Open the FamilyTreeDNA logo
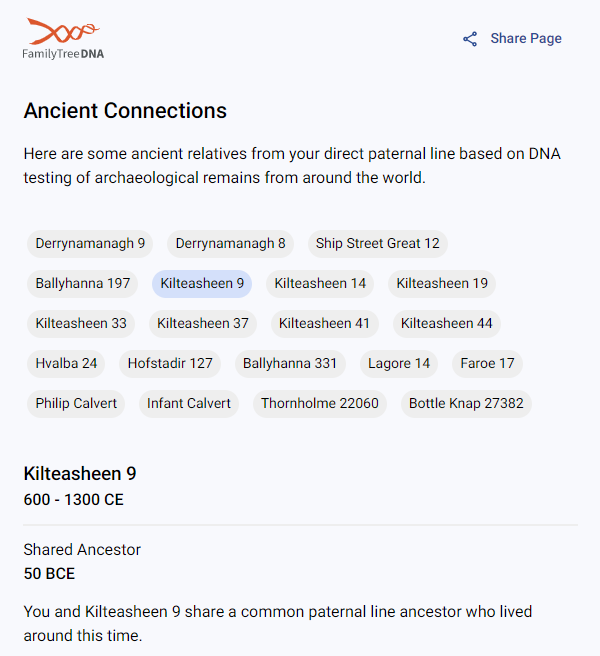Viewport: 600px width, 656px height. tap(63, 38)
